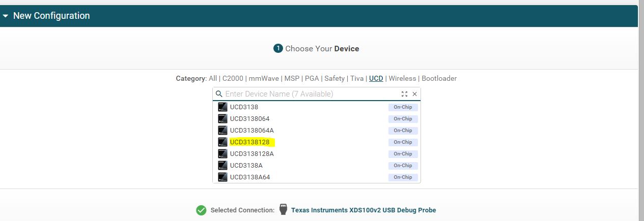Image resolution: width=644 pixels, height=221 pixels.
Task: Filter devices by MSP category
Action: click(x=292, y=78)
